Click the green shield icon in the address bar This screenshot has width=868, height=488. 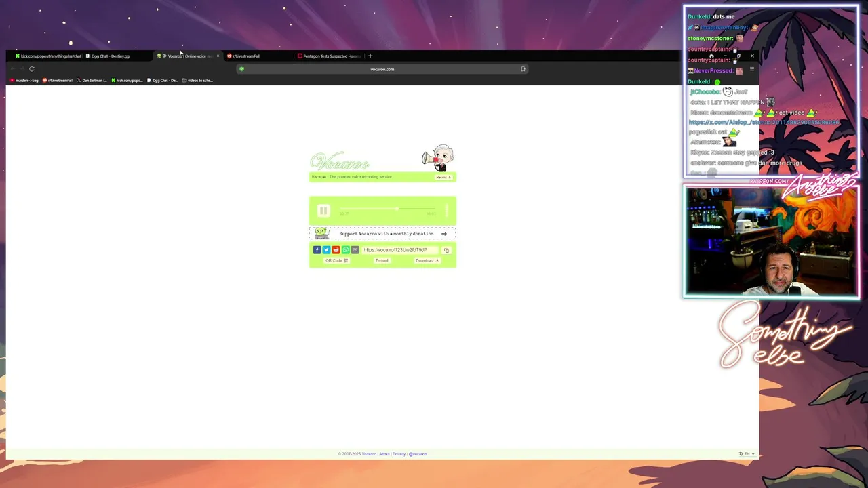tap(241, 69)
